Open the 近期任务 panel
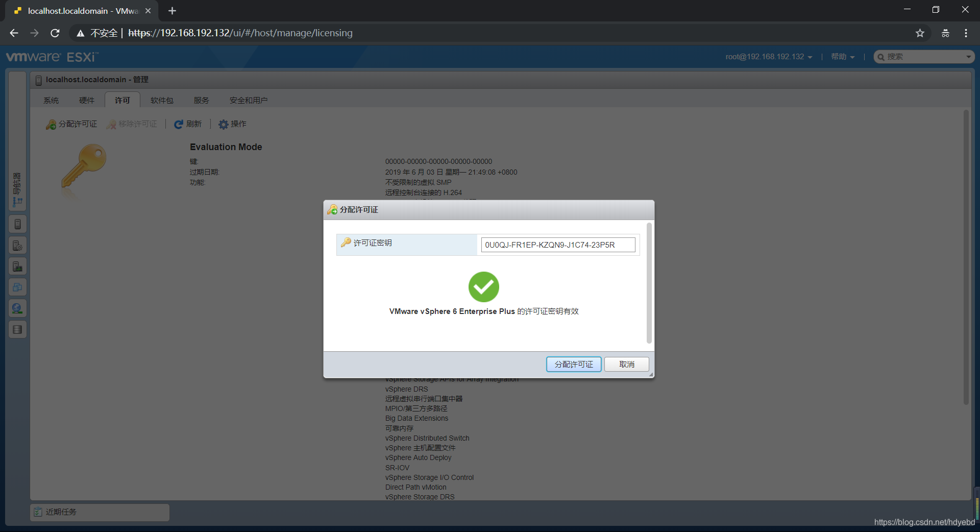 pyautogui.click(x=100, y=512)
